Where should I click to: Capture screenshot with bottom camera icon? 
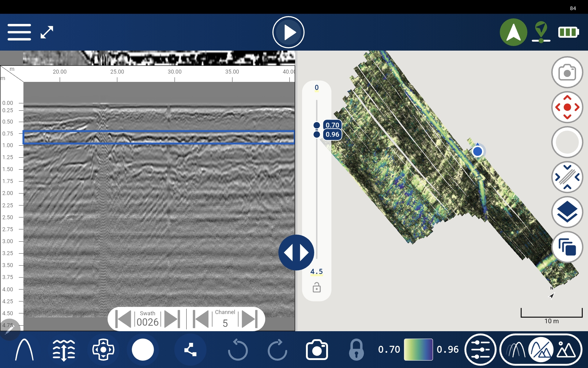point(317,350)
